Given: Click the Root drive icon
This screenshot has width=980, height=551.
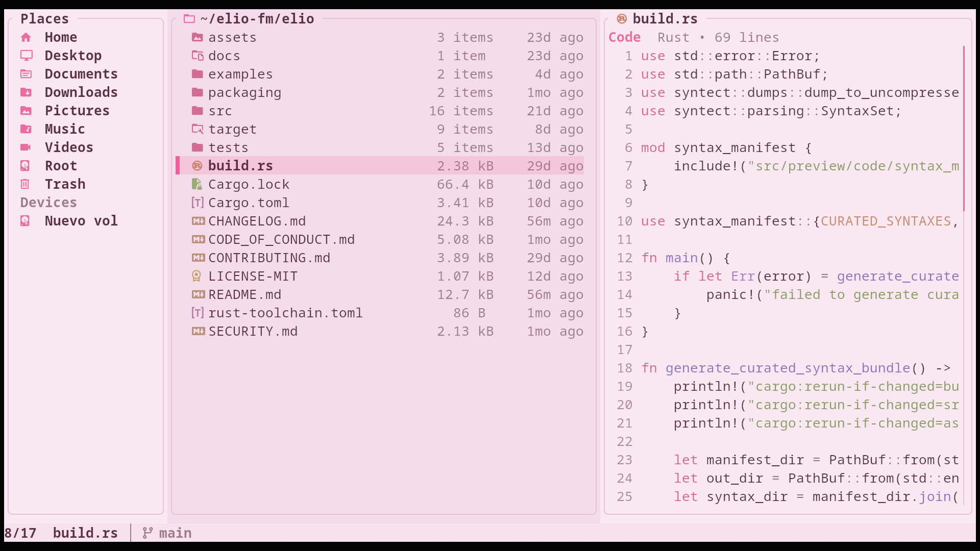Looking at the screenshot, I should pos(25,166).
